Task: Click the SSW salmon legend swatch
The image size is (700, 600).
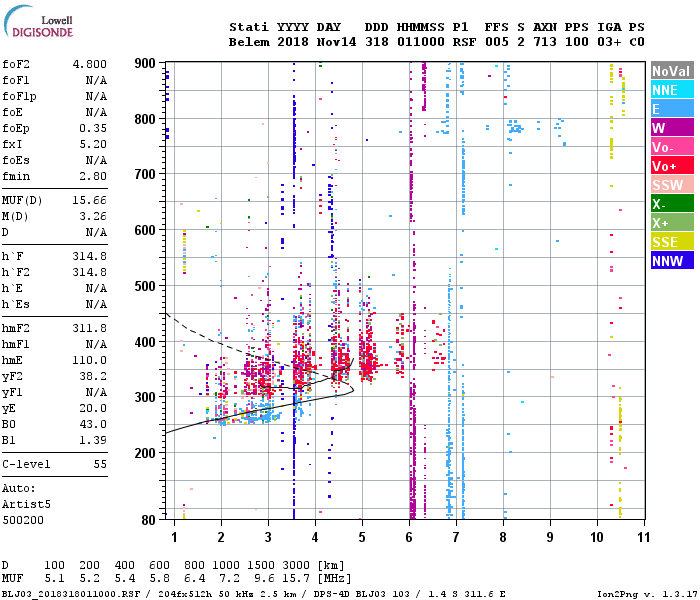Action: (672, 184)
